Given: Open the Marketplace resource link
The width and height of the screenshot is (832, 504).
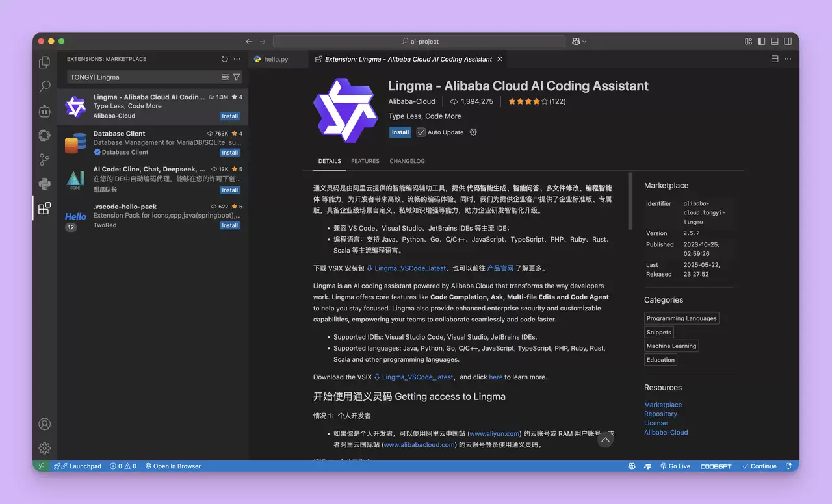Looking at the screenshot, I should [663, 405].
